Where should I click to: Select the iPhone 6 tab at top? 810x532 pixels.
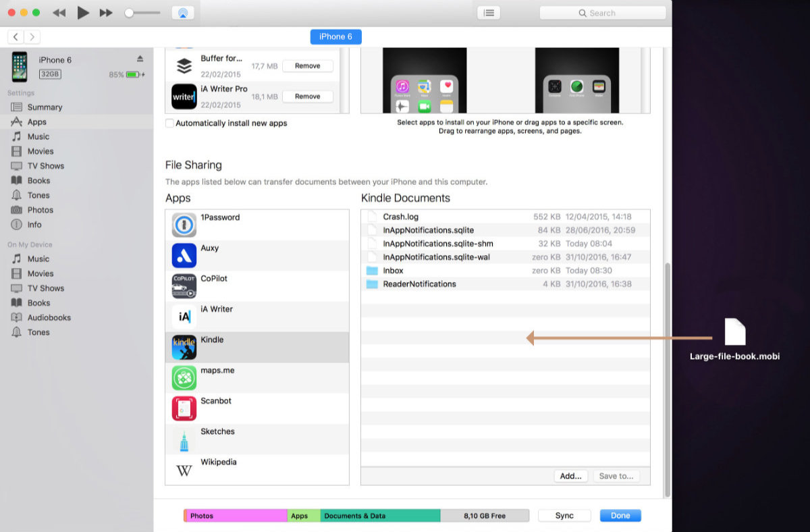pyautogui.click(x=335, y=37)
